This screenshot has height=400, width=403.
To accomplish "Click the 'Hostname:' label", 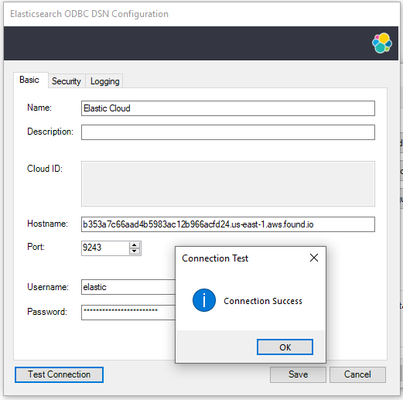I will 47,224.
